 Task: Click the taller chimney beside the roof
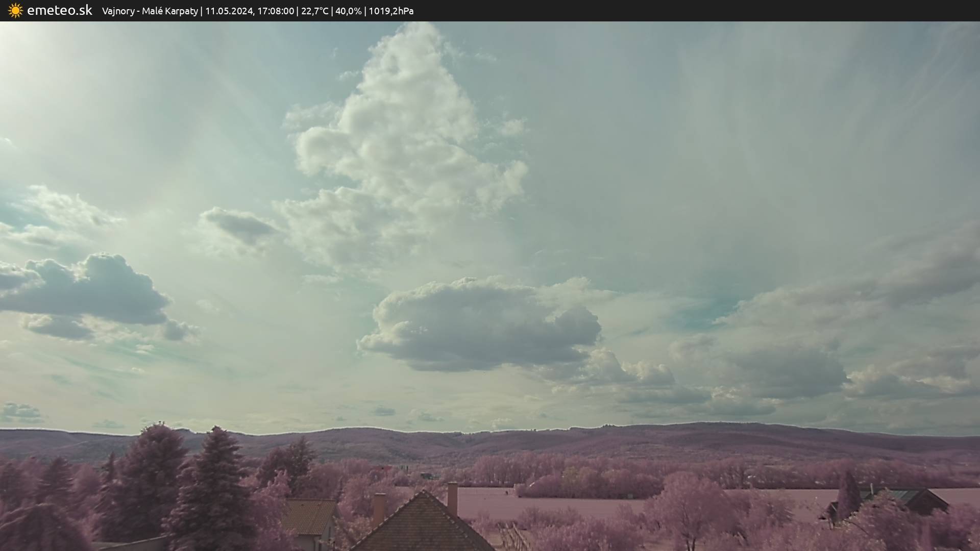[452, 498]
